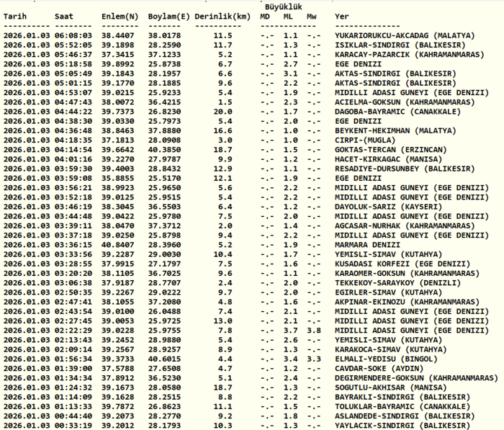Click the Tarih column header

click(15, 16)
